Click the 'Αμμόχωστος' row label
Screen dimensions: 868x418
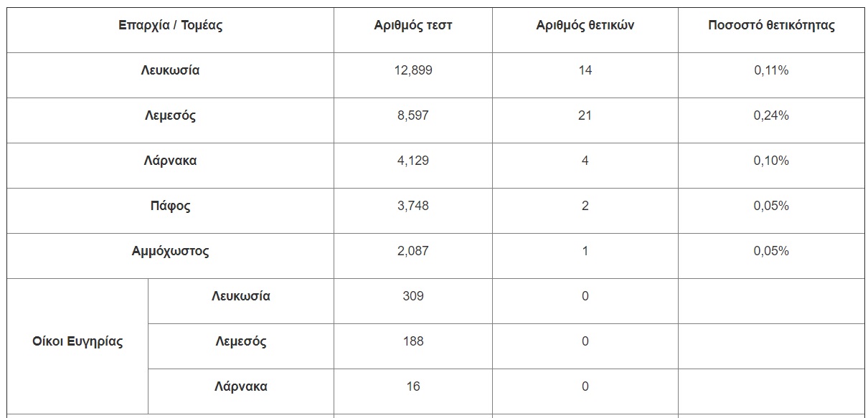pos(170,251)
